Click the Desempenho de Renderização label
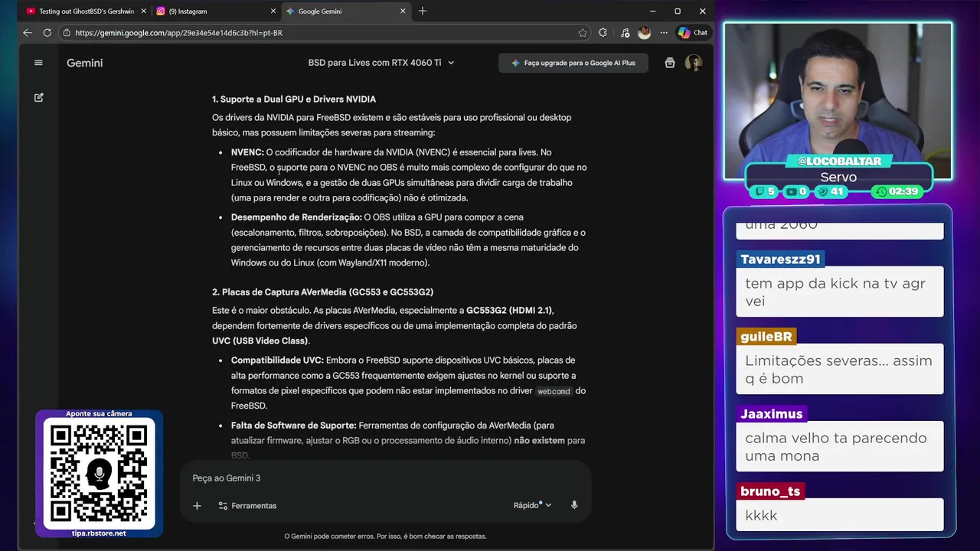Screen dimensions: 980x551 click(296, 217)
